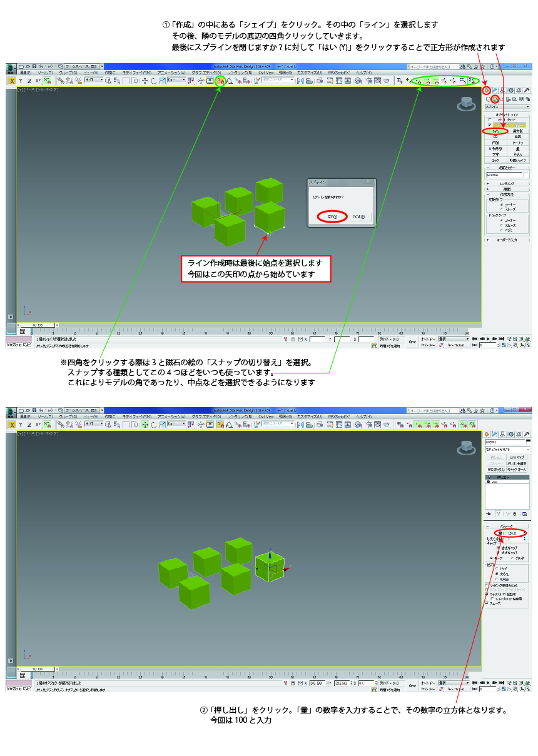Select ベジェ radio under ドラッグタイプ
Image resolution: width=538 pixels, height=756 pixels.
pyautogui.click(x=502, y=229)
